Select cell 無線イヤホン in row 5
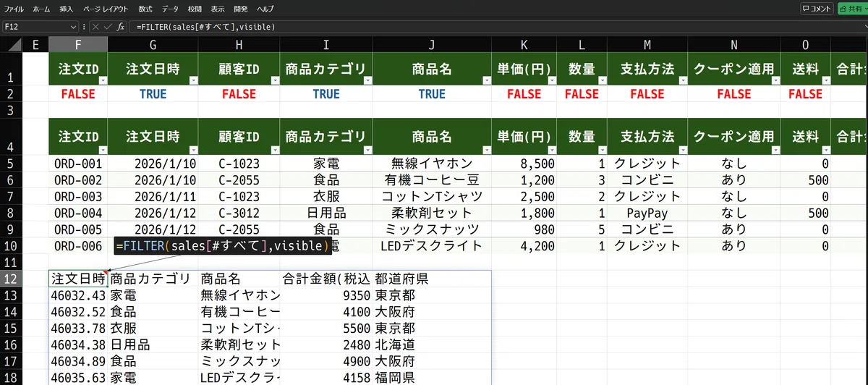 pyautogui.click(x=432, y=164)
